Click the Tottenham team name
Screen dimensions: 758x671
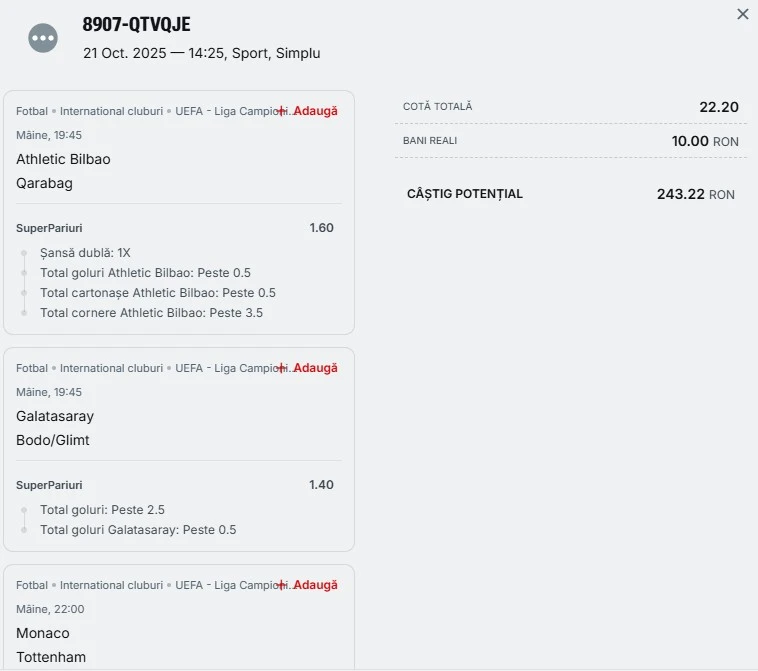[51, 657]
